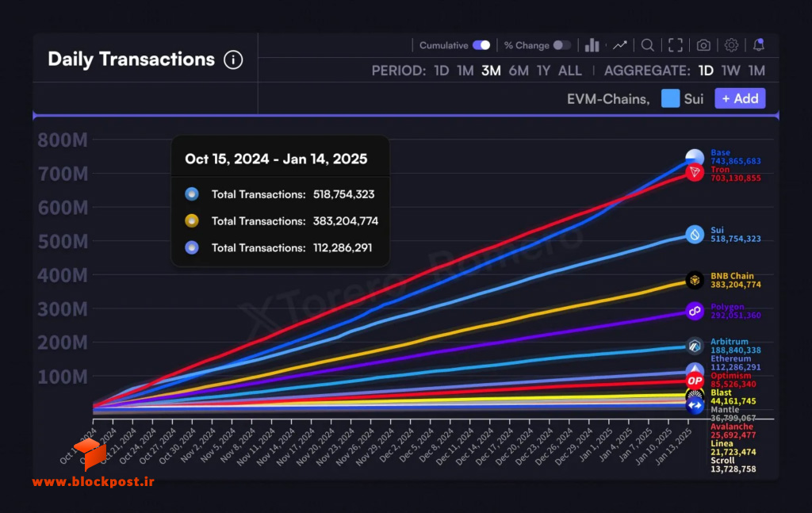Switch to bar chart view icon
This screenshot has width=812, height=513.
(592, 45)
